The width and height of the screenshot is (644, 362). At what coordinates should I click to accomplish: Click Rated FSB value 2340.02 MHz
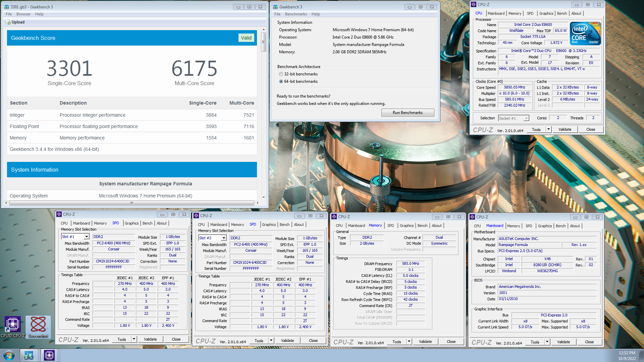pos(515,105)
